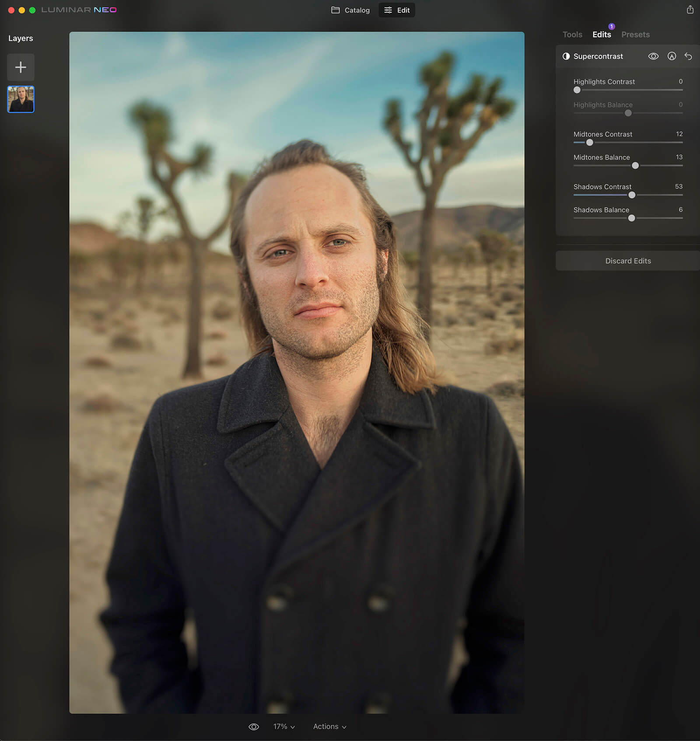Reset Supercontrast with the undo arrow

pos(688,56)
